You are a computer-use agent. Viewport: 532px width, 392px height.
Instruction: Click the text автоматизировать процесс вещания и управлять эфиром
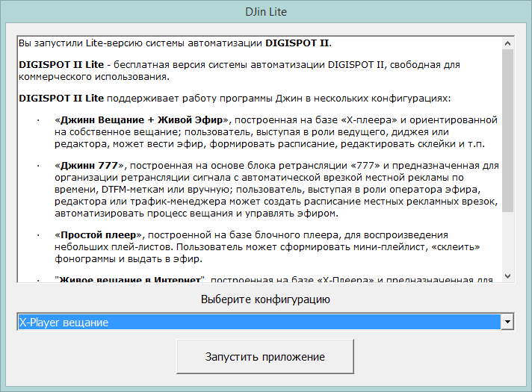click(x=197, y=214)
